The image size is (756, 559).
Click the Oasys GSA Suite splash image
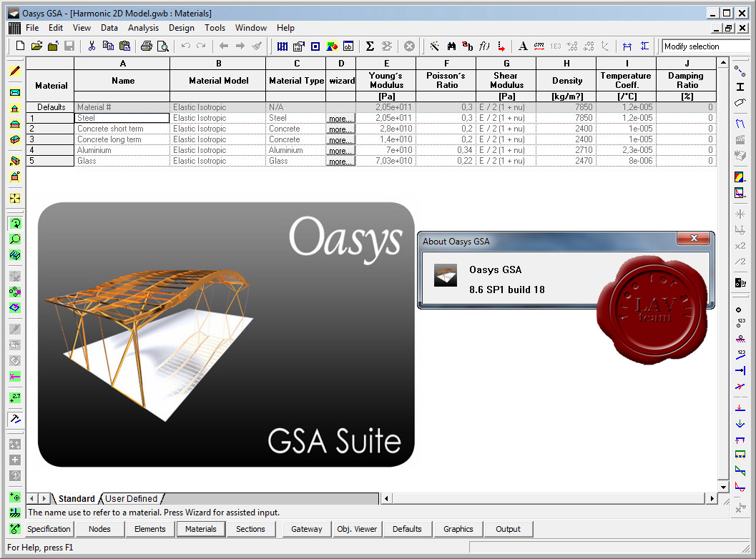[x=226, y=335]
